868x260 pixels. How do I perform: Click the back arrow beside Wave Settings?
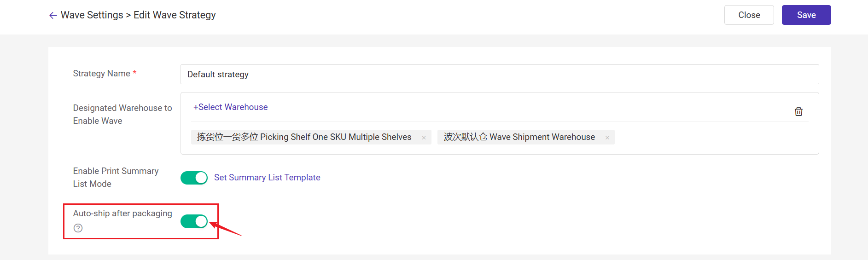[x=53, y=15]
